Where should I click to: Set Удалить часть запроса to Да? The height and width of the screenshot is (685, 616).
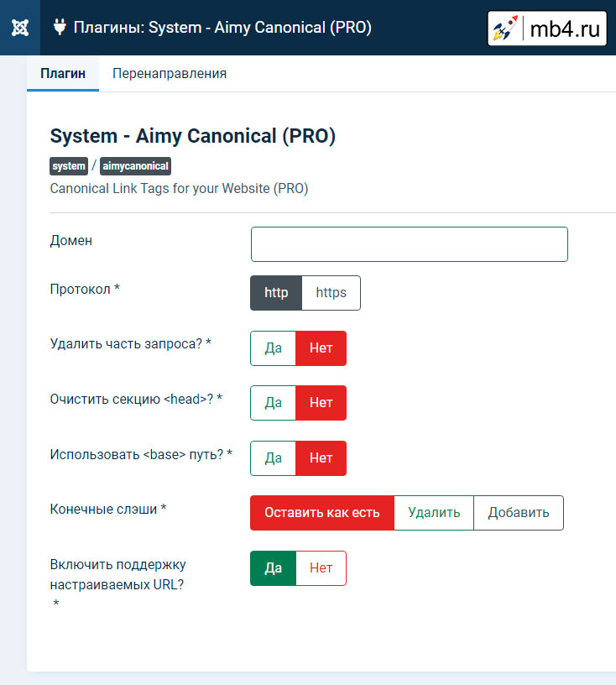(x=273, y=348)
